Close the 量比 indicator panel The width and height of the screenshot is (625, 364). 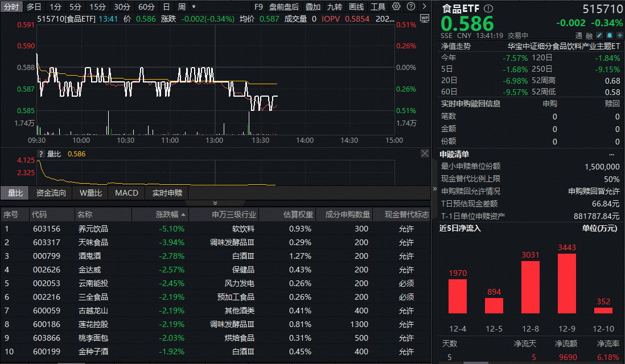pos(425,153)
